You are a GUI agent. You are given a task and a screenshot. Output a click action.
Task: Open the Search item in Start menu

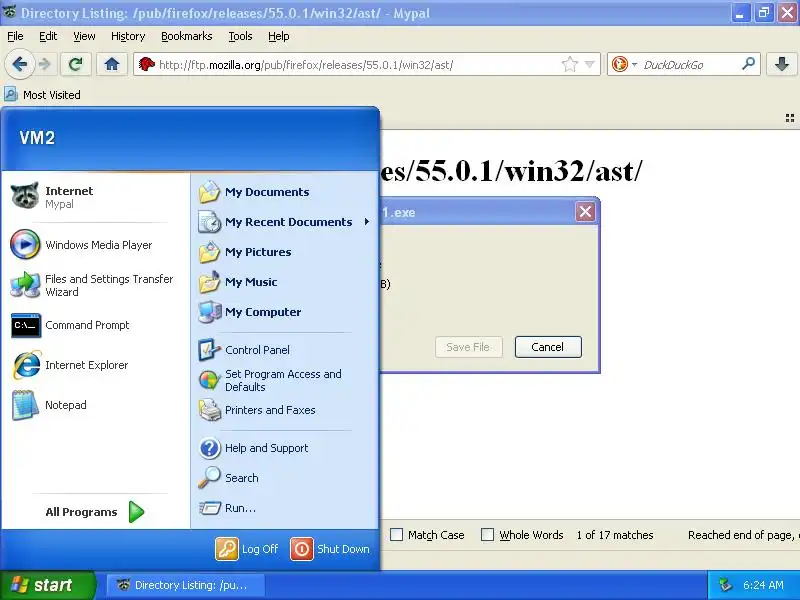pyautogui.click(x=285, y=478)
